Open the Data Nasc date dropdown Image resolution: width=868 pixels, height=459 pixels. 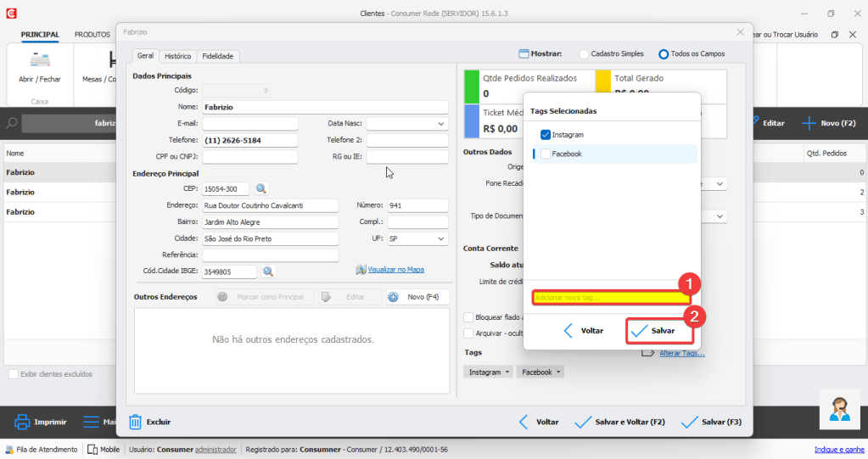(x=440, y=124)
